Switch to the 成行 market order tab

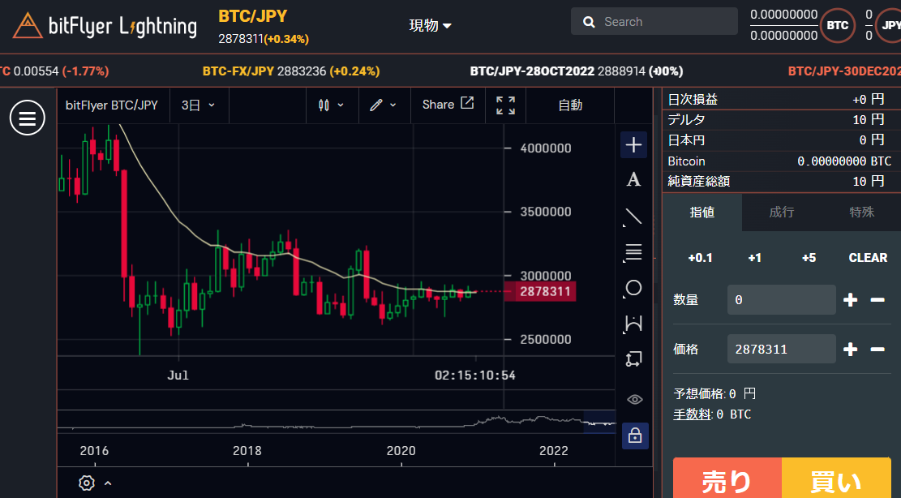pos(781,213)
